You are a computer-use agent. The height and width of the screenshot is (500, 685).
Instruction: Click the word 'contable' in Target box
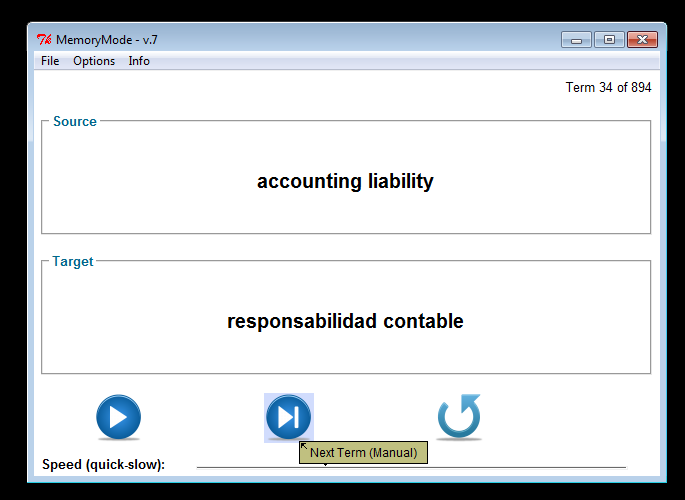point(423,321)
